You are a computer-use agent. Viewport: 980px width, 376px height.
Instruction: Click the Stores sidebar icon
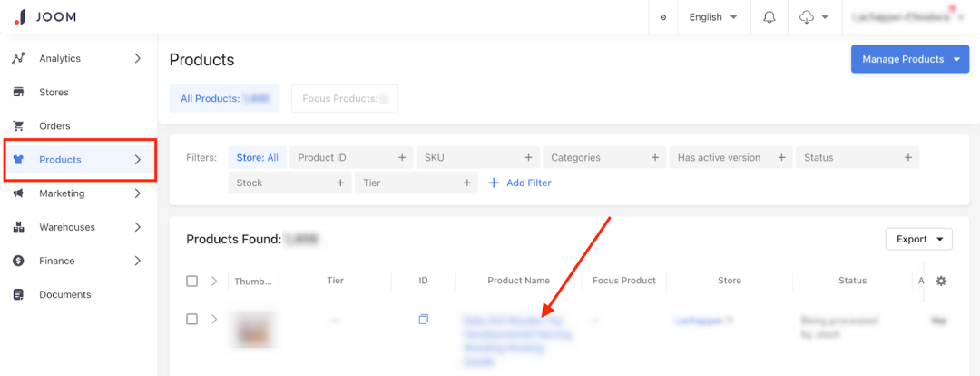coord(18,92)
